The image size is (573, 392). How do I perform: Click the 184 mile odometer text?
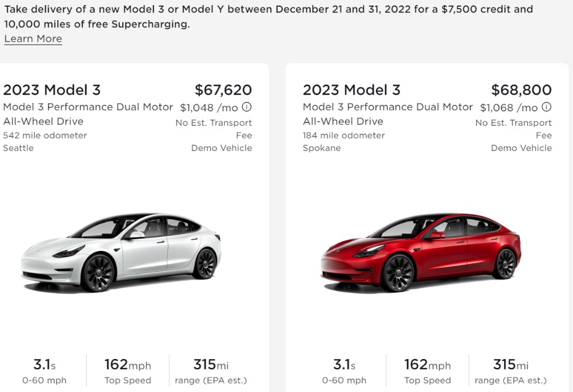pos(344,135)
